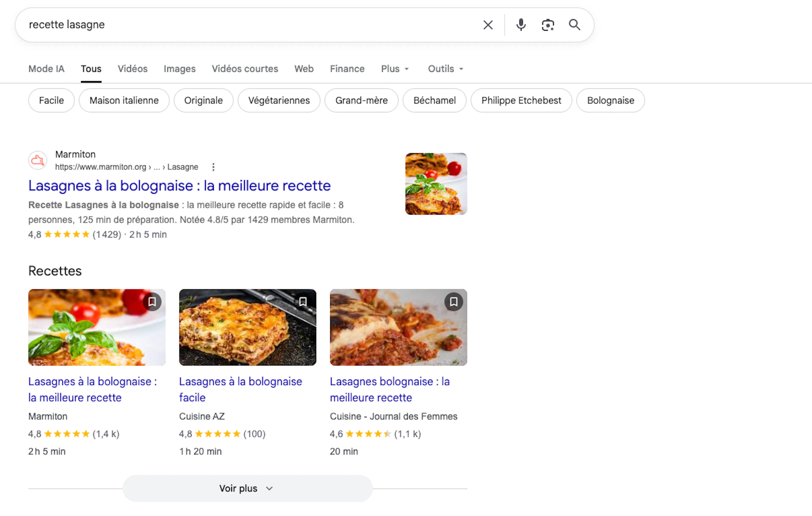Bookmark the Cuisine AZ recipe card

tap(303, 301)
